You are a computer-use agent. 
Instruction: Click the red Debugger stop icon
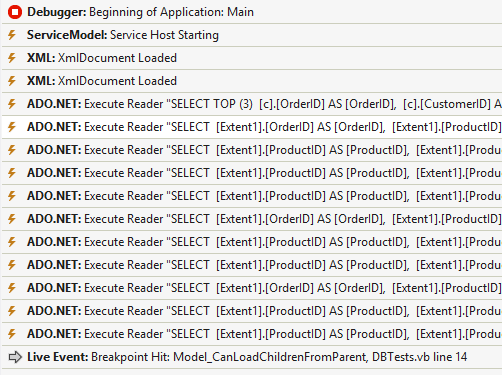pos(15,12)
